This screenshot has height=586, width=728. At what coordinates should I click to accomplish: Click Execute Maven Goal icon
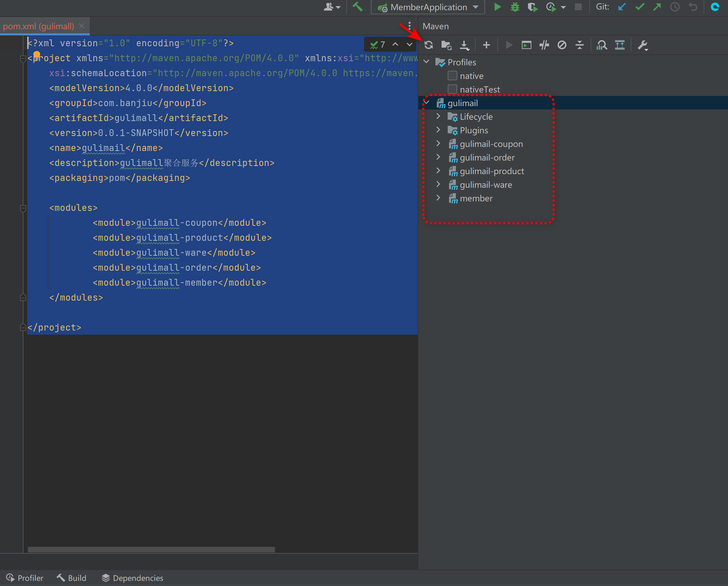pos(526,45)
